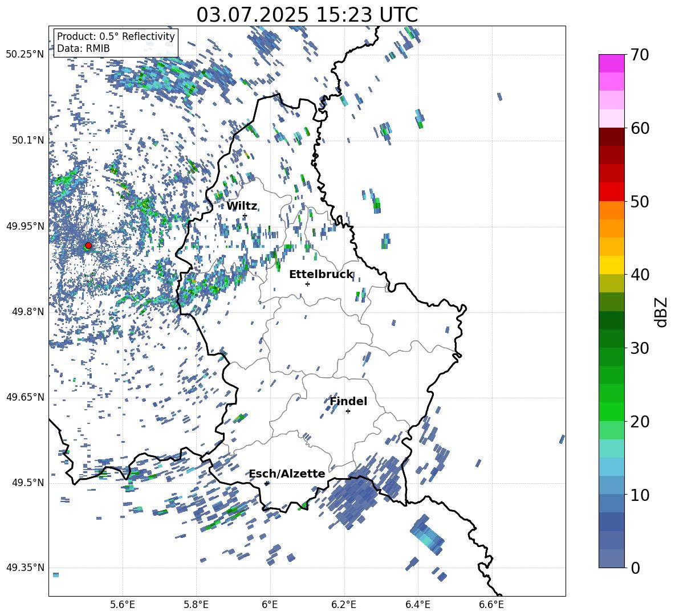The width and height of the screenshot is (675, 616).
Task: Click the 6.6°E longitude label
Action: coord(491,605)
